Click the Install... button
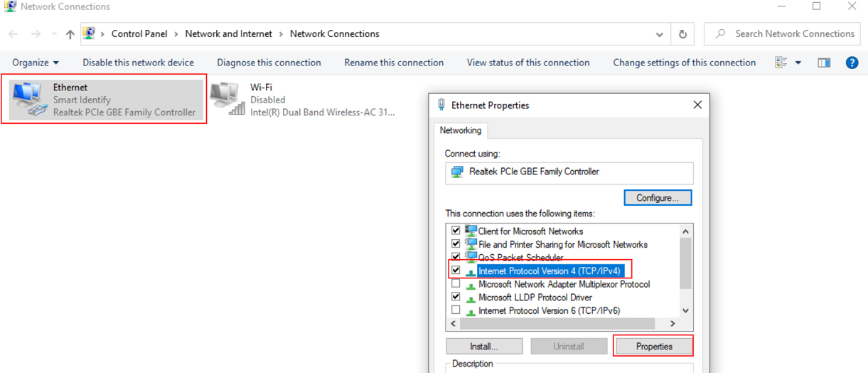The width and height of the screenshot is (868, 373). tap(484, 347)
